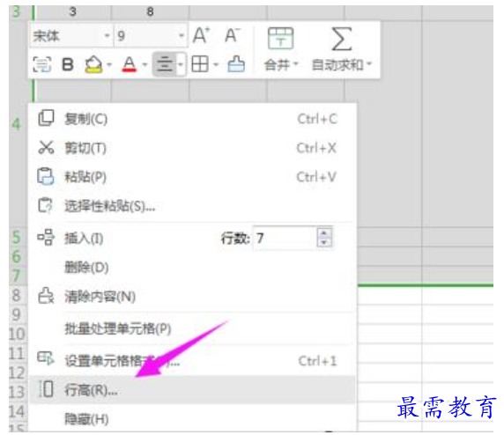Screen dimensions: 504x435
Task: Choose 隐藏(H) to hide rows
Action: [193, 418]
